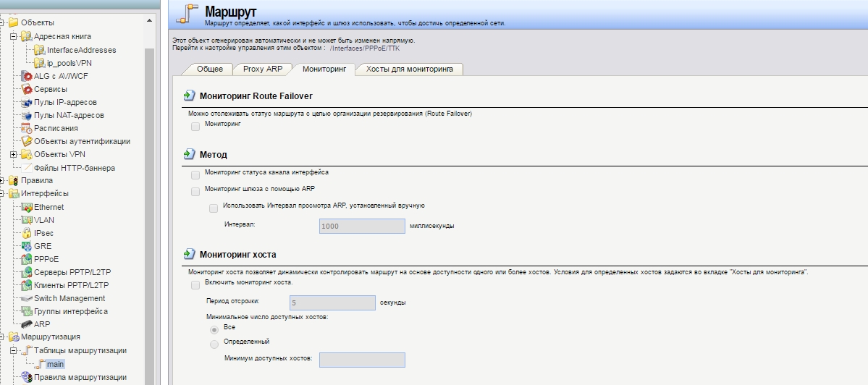Switch to the Общее tab

(x=210, y=69)
